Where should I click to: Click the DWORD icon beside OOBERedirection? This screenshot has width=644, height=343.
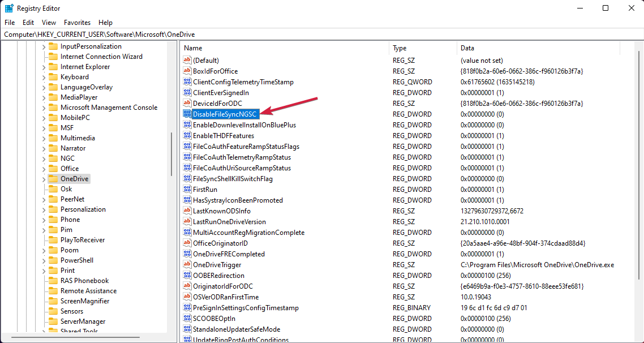pos(187,275)
